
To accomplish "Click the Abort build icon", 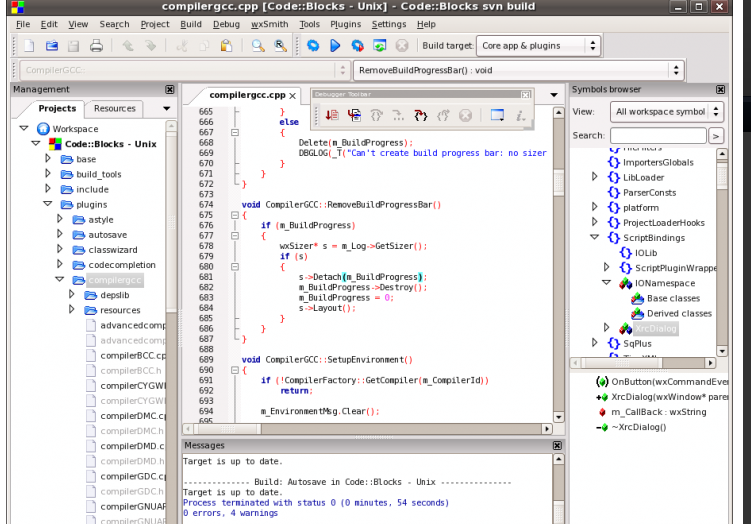I will pyautogui.click(x=402, y=46).
